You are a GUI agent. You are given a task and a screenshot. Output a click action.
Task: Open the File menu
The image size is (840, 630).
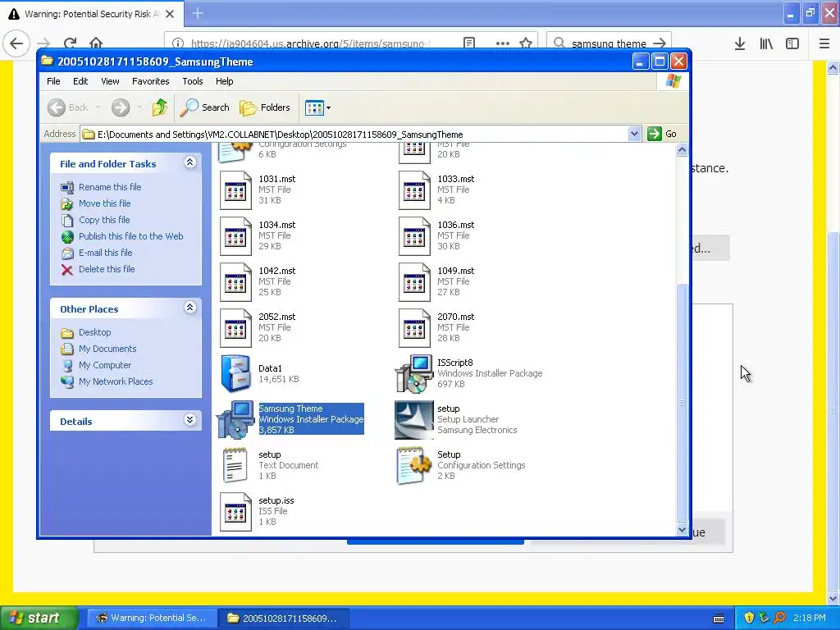click(53, 81)
